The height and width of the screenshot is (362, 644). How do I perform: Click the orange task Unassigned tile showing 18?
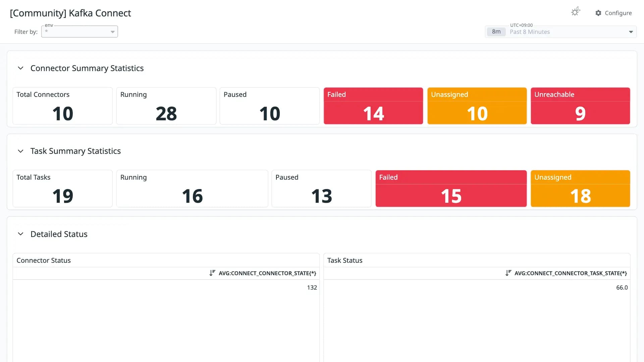[x=580, y=189]
